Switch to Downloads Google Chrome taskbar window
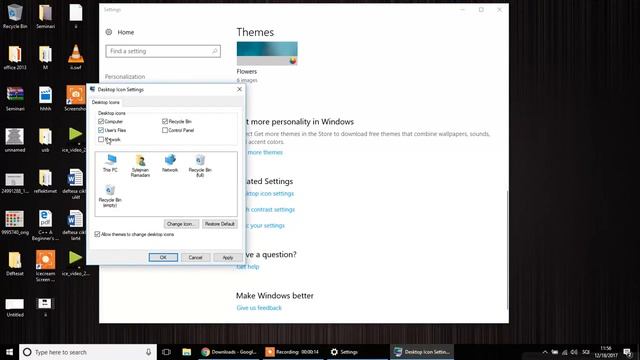The height and width of the screenshot is (360, 640). (229, 352)
